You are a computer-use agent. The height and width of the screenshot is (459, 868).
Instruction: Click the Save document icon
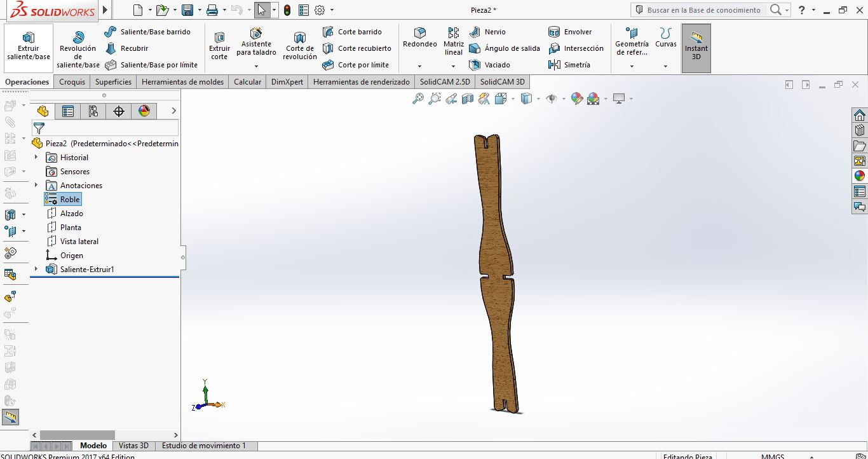tap(187, 10)
